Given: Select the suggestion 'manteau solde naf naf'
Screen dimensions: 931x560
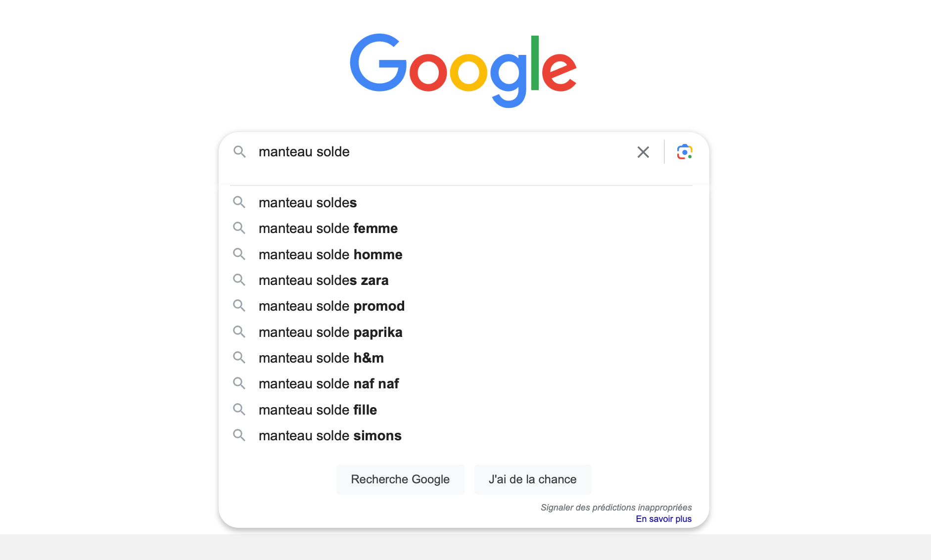Looking at the screenshot, I should [x=464, y=383].
